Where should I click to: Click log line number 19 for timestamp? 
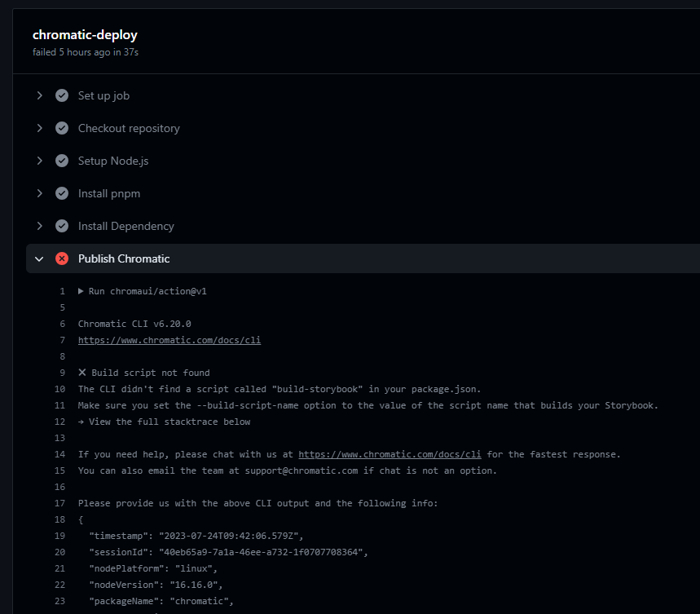coord(59,536)
